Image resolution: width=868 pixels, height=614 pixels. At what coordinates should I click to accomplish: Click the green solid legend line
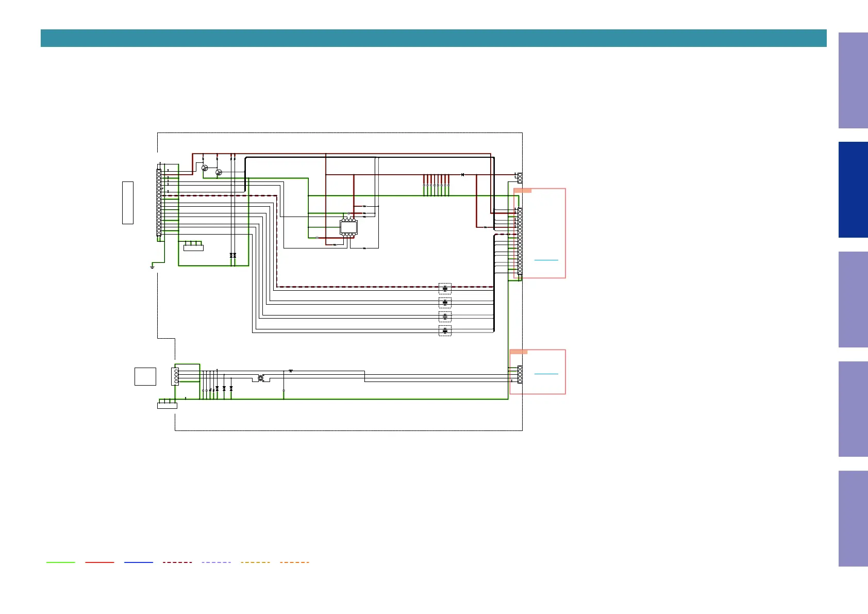[61, 562]
